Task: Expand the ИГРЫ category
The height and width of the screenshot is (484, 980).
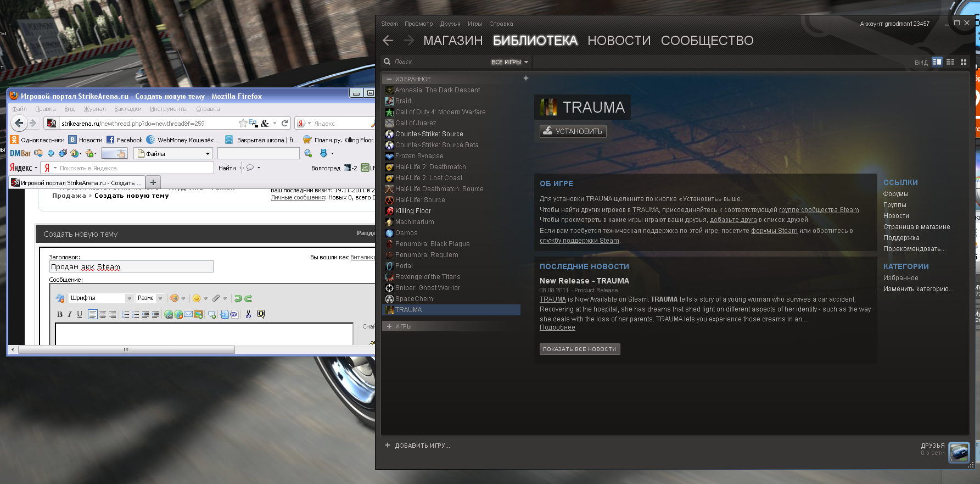Action: pos(389,326)
